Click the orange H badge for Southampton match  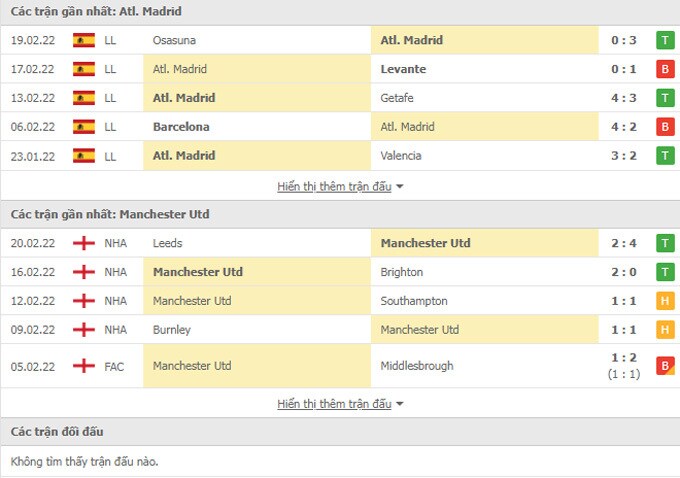(665, 301)
